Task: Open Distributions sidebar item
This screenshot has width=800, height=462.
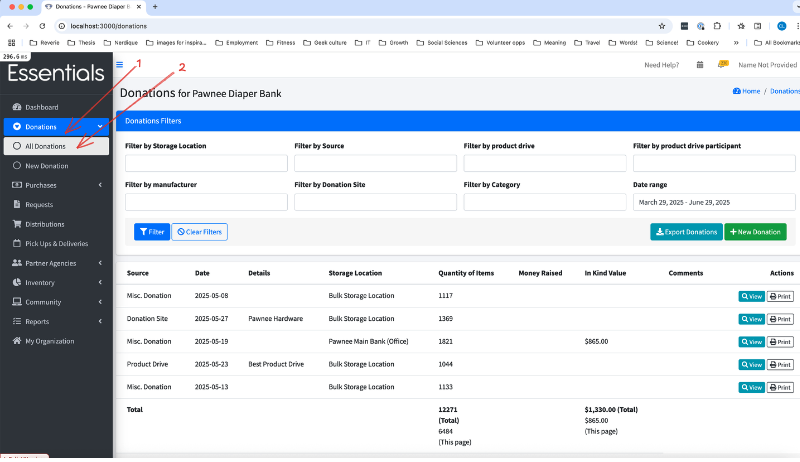Action: click(x=56, y=224)
